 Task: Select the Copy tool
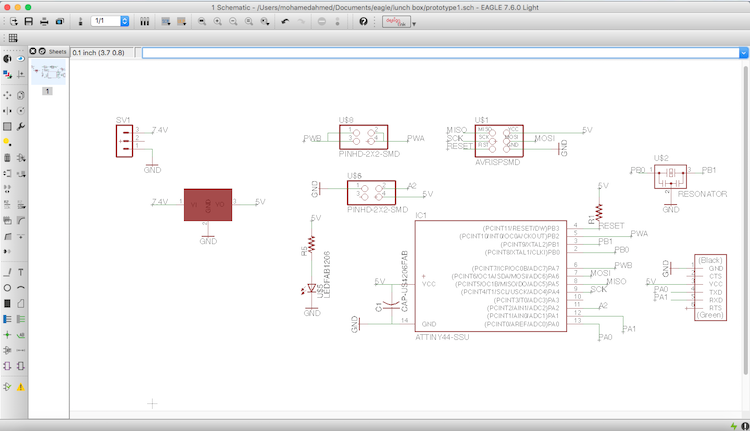click(x=21, y=95)
